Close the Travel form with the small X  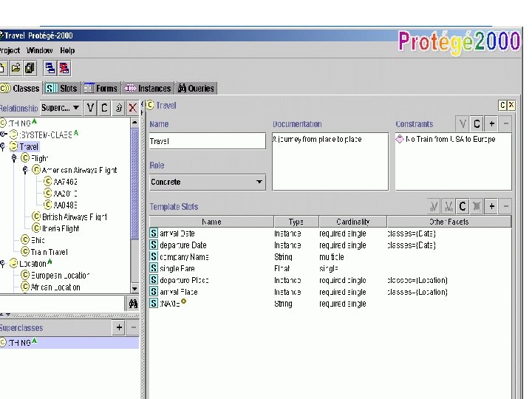pos(511,105)
